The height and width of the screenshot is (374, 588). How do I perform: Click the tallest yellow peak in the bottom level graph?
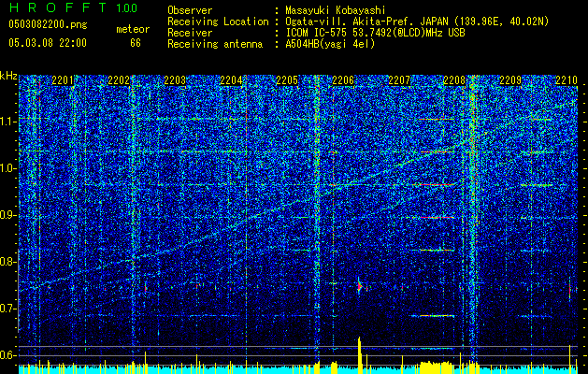point(360,355)
